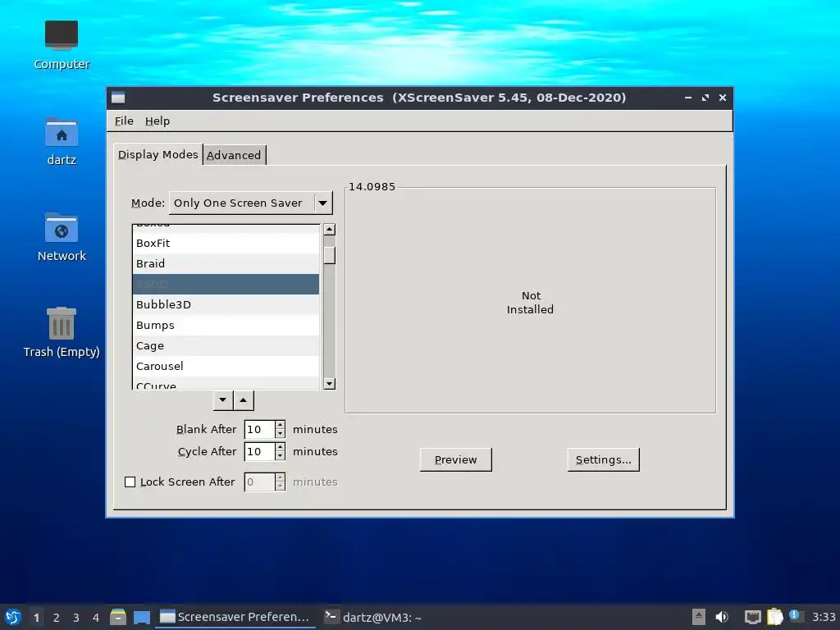Switch to workspace 2

click(x=57, y=618)
